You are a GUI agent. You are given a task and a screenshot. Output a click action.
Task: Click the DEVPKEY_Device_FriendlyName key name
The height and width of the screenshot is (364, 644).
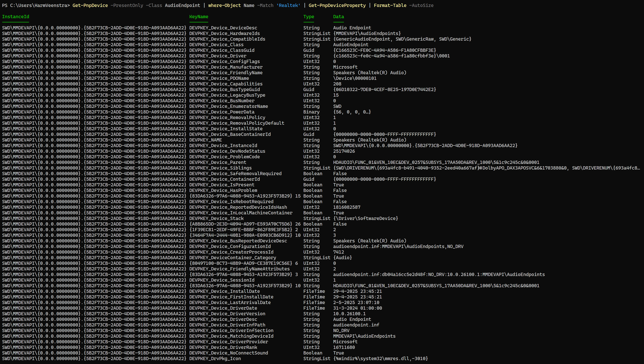tap(225, 73)
